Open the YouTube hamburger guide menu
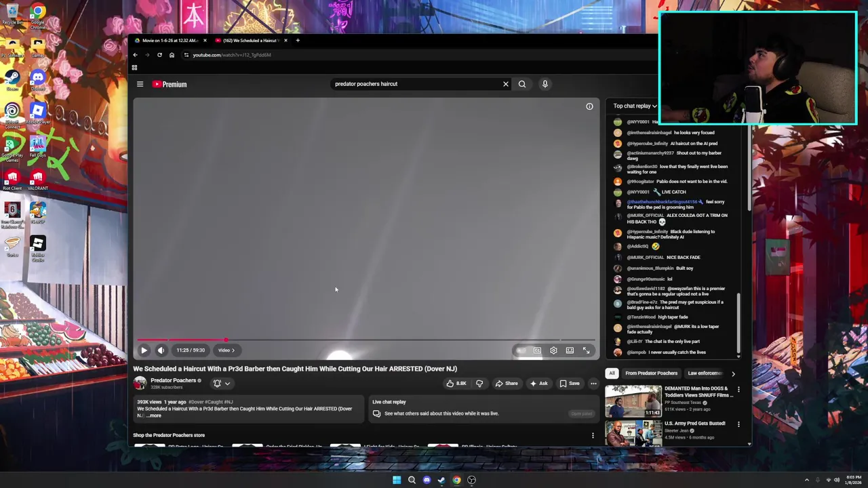This screenshot has height=488, width=868. [140, 84]
